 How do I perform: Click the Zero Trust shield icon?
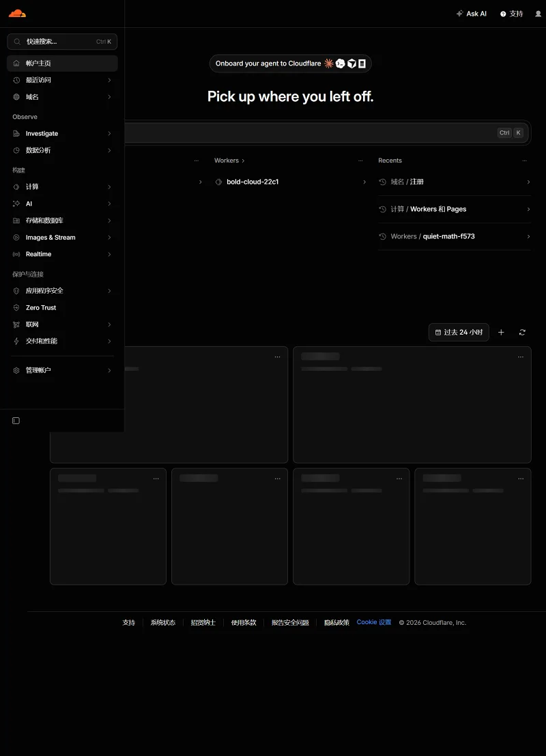pos(16,307)
